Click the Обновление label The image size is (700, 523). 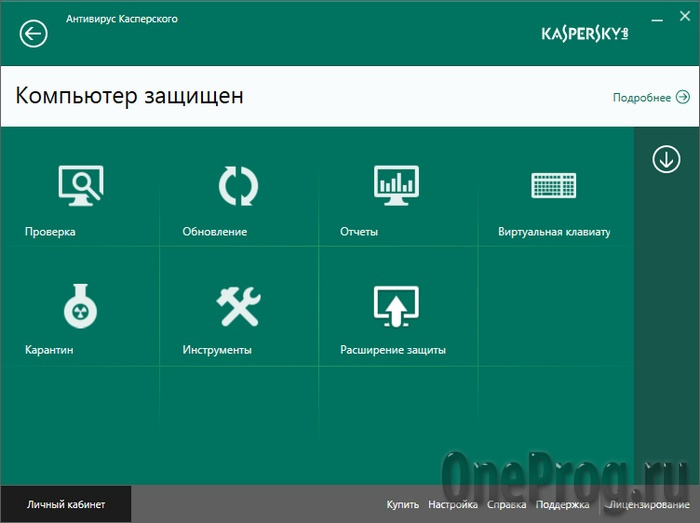[x=215, y=232]
